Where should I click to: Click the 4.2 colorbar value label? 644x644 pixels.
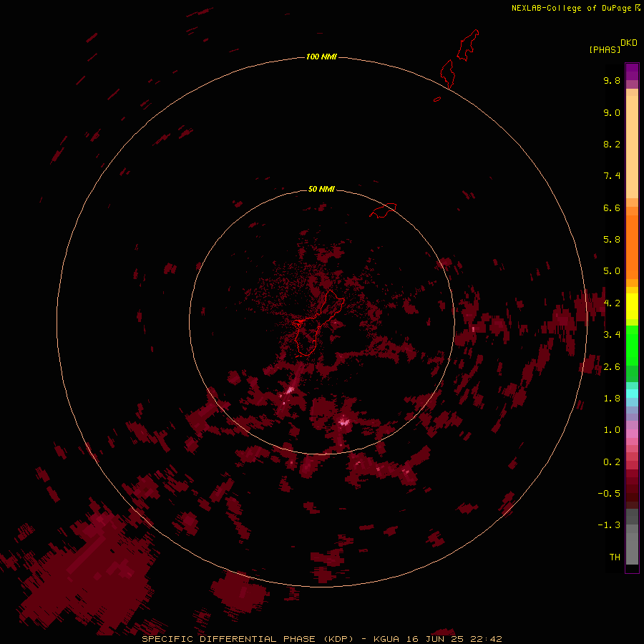tap(612, 303)
